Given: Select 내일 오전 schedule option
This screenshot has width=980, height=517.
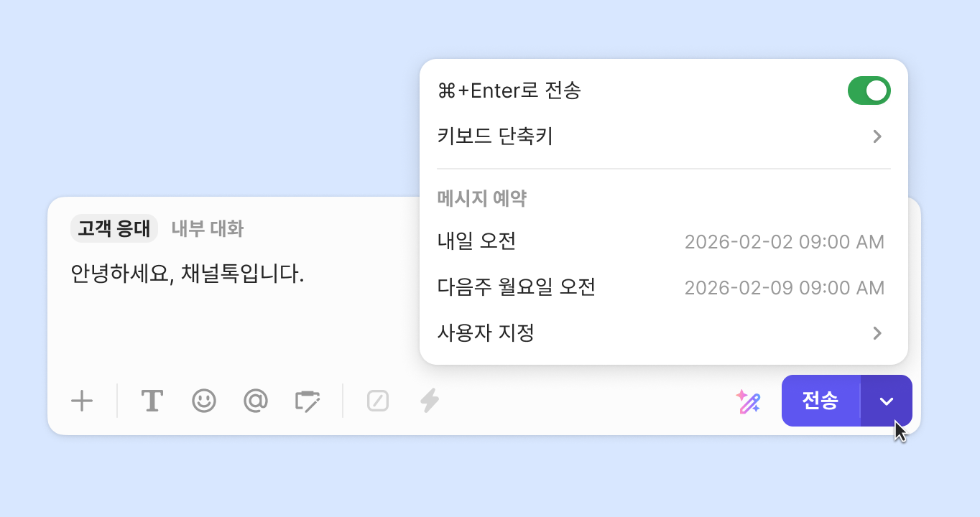Looking at the screenshot, I should coord(477,242).
